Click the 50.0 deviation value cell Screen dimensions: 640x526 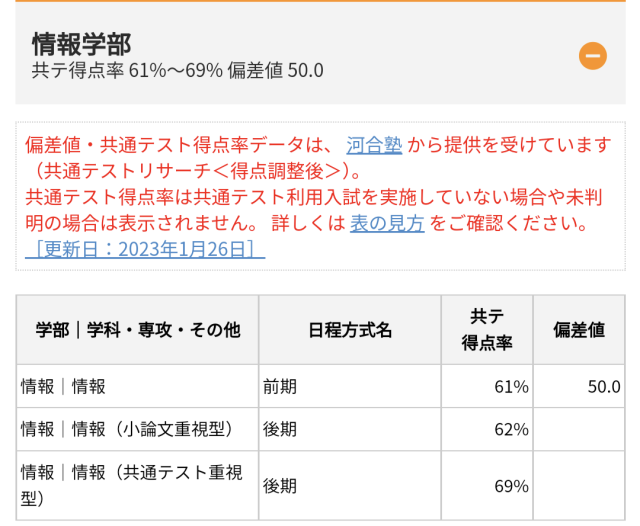(x=603, y=386)
